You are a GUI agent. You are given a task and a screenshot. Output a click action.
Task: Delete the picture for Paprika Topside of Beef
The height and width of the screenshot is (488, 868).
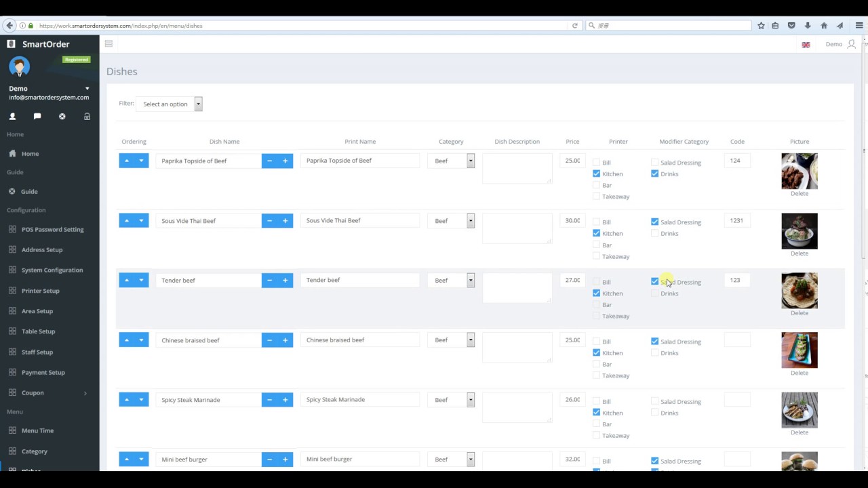pyautogui.click(x=800, y=193)
